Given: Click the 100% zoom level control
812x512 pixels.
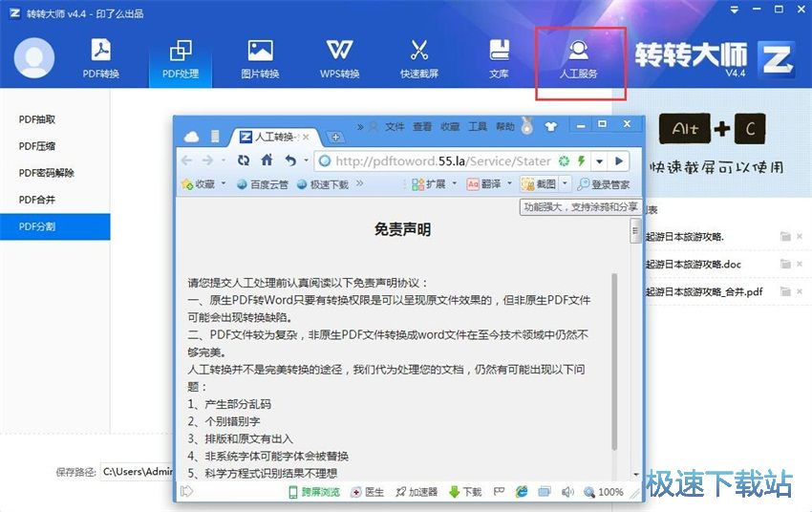Looking at the screenshot, I should tap(604, 492).
